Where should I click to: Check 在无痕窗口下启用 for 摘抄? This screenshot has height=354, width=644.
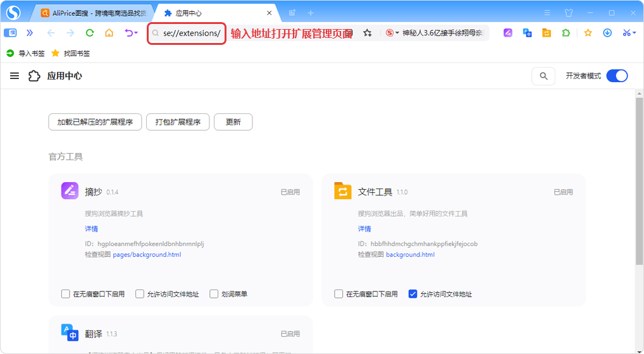point(66,294)
